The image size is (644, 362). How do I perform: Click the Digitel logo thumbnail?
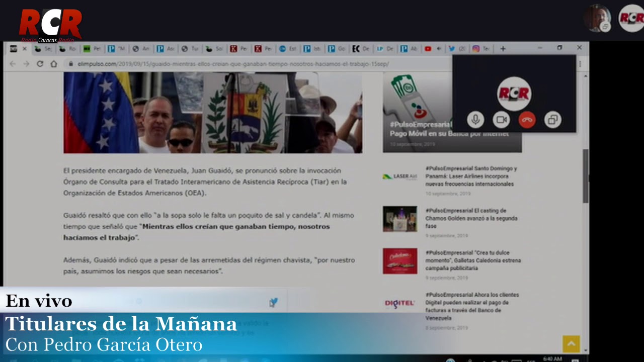pyautogui.click(x=399, y=303)
